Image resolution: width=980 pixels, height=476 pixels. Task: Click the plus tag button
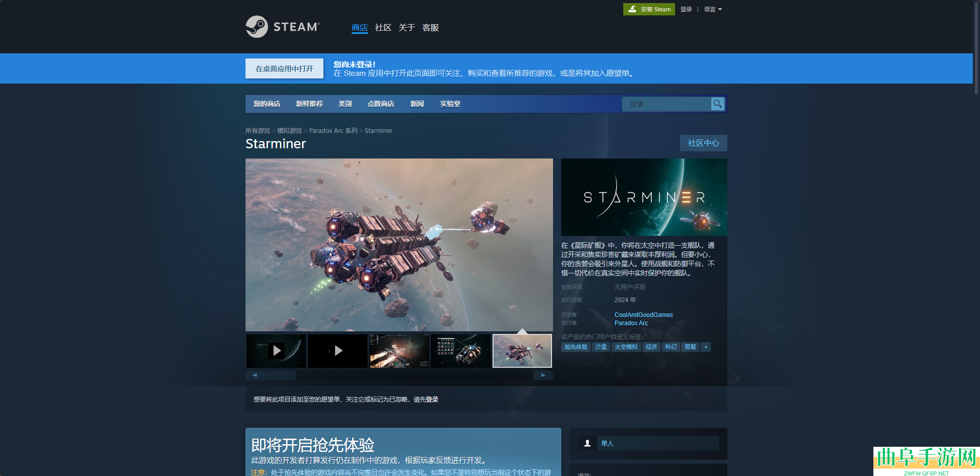(706, 347)
